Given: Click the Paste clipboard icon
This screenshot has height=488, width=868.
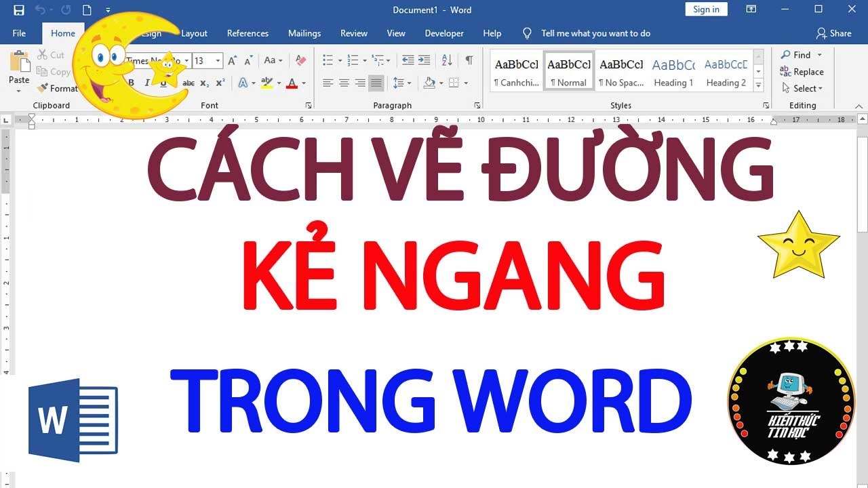Looking at the screenshot, I should (19, 61).
